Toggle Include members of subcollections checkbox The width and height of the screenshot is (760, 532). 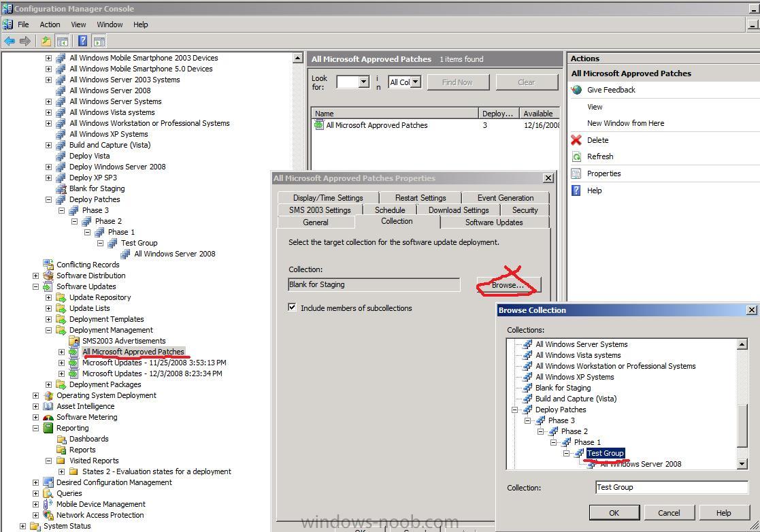pyautogui.click(x=292, y=307)
